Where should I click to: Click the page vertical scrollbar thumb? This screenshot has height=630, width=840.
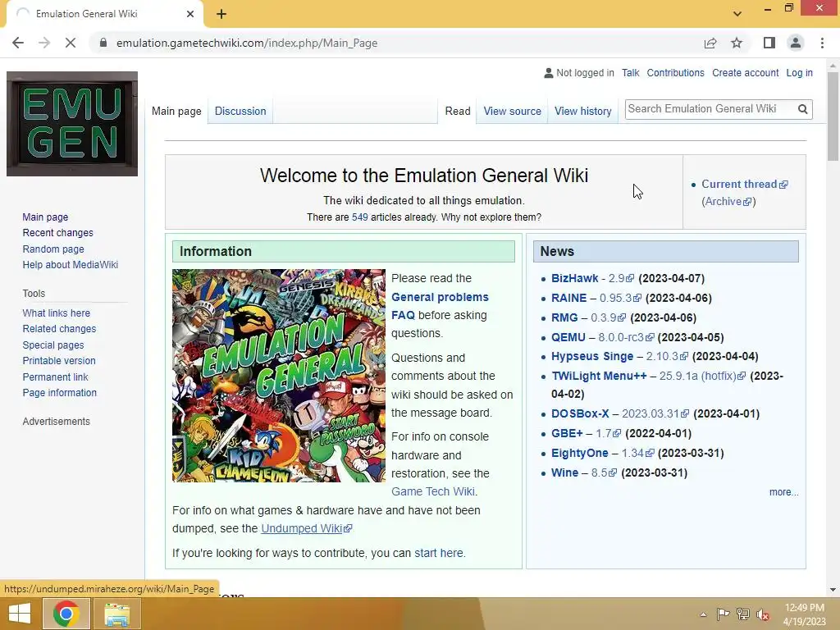pos(833,116)
